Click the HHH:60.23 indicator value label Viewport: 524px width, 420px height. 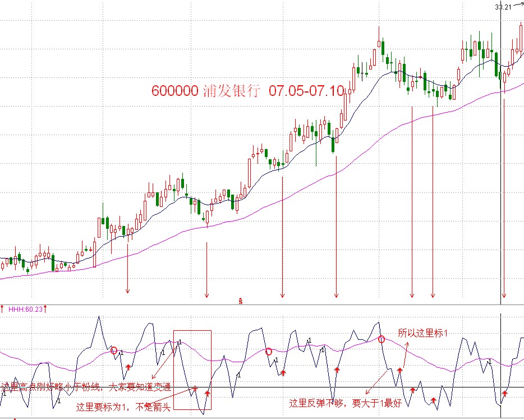point(25,309)
